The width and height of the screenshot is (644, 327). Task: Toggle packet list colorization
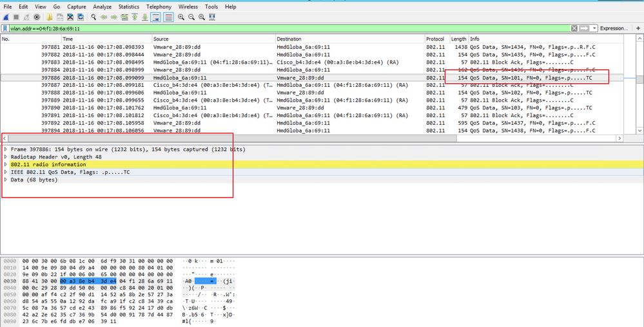click(x=168, y=17)
